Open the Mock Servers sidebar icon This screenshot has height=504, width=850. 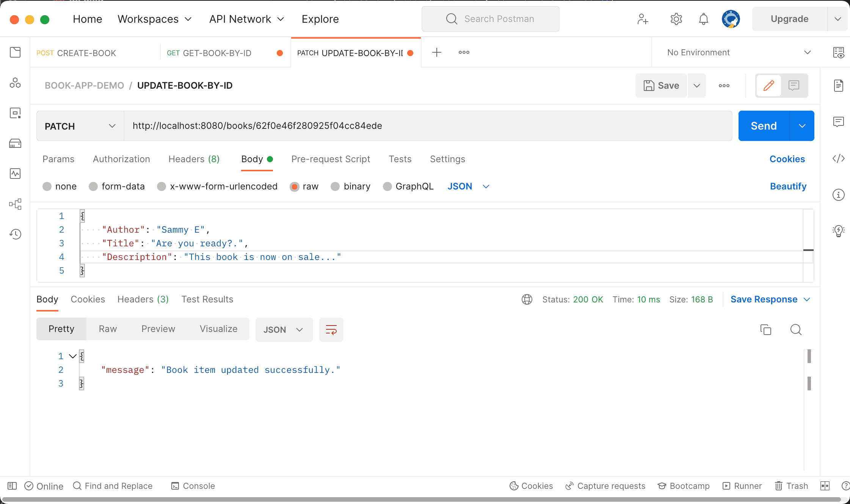[15, 143]
